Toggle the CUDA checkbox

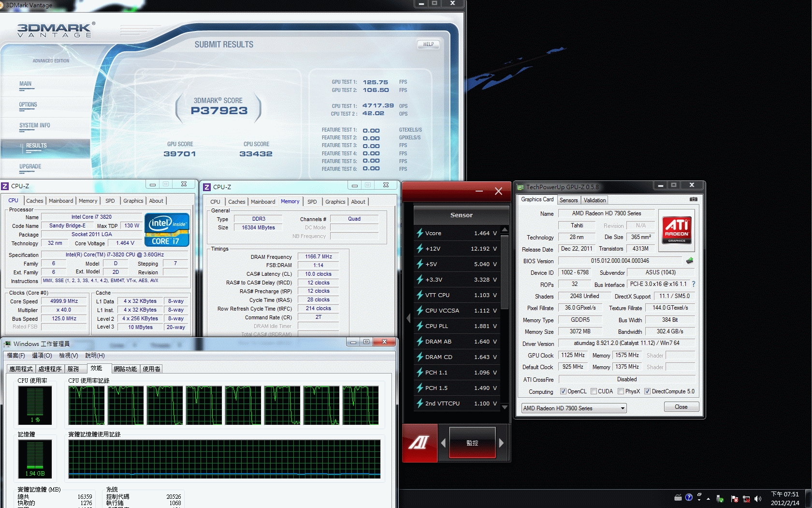pos(594,391)
